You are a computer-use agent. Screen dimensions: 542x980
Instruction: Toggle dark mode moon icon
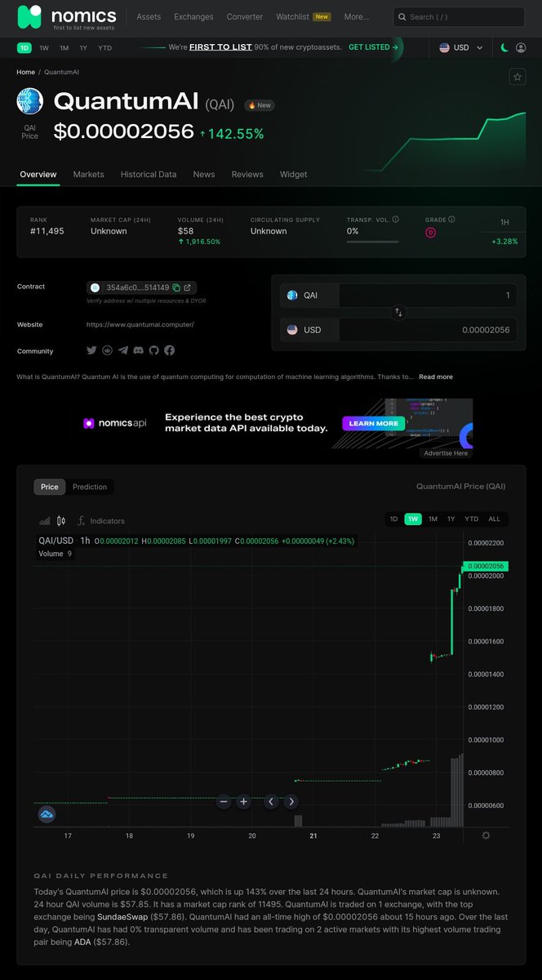[504, 47]
